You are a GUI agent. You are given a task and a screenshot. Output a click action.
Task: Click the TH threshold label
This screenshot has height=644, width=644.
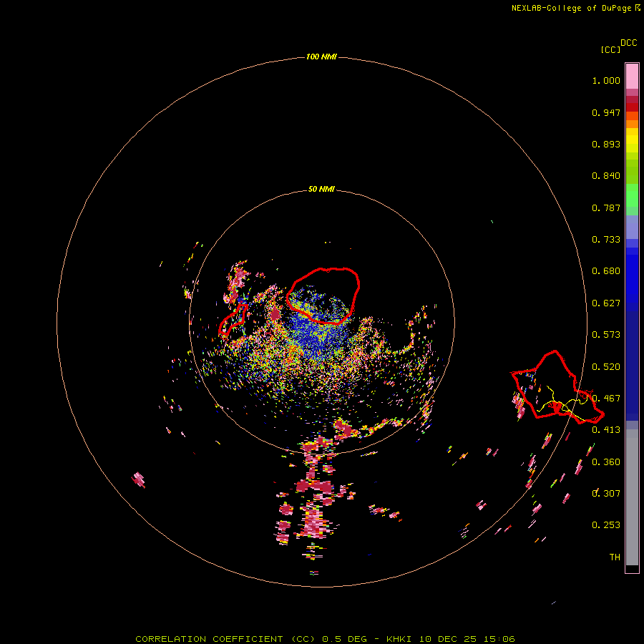[615, 557]
